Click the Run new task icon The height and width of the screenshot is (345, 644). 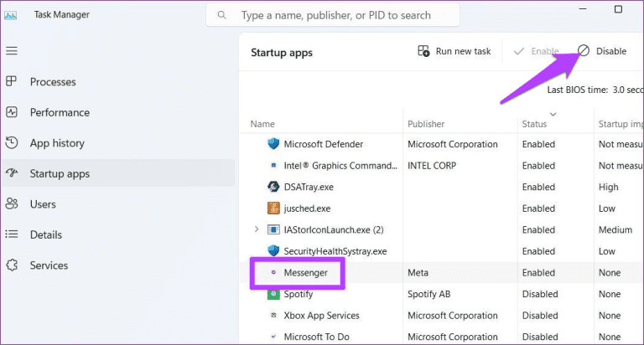(423, 51)
